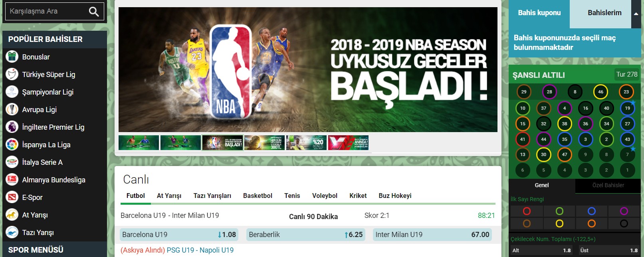The height and width of the screenshot is (257, 644).
Task: Open the Özel Bahisler tab
Action: click(608, 185)
